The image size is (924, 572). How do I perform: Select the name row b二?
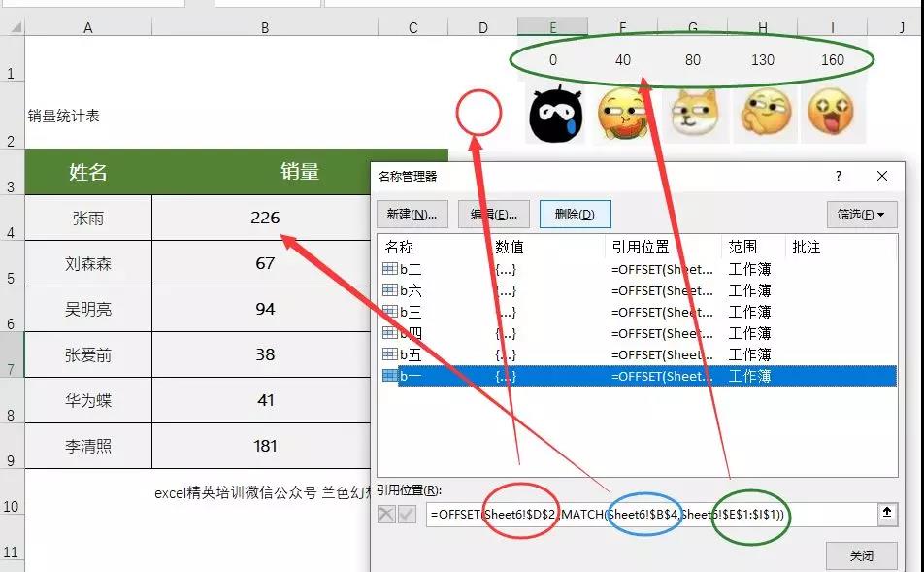tap(638, 269)
